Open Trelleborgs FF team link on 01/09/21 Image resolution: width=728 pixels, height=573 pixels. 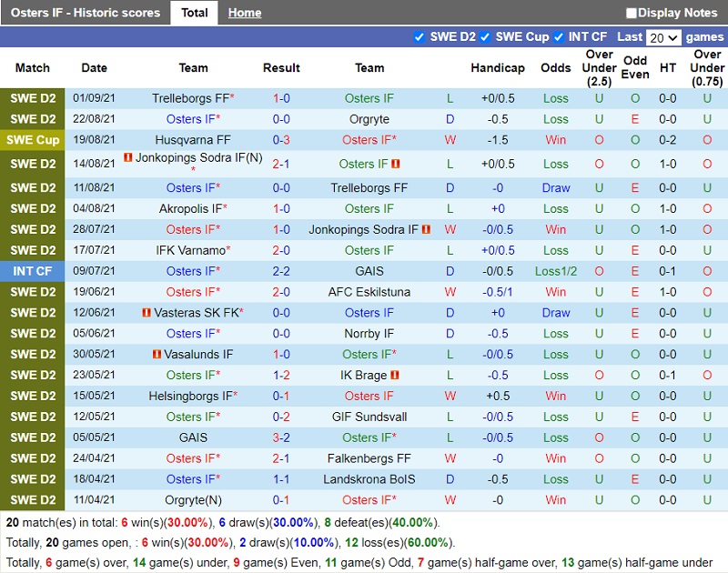tap(191, 98)
